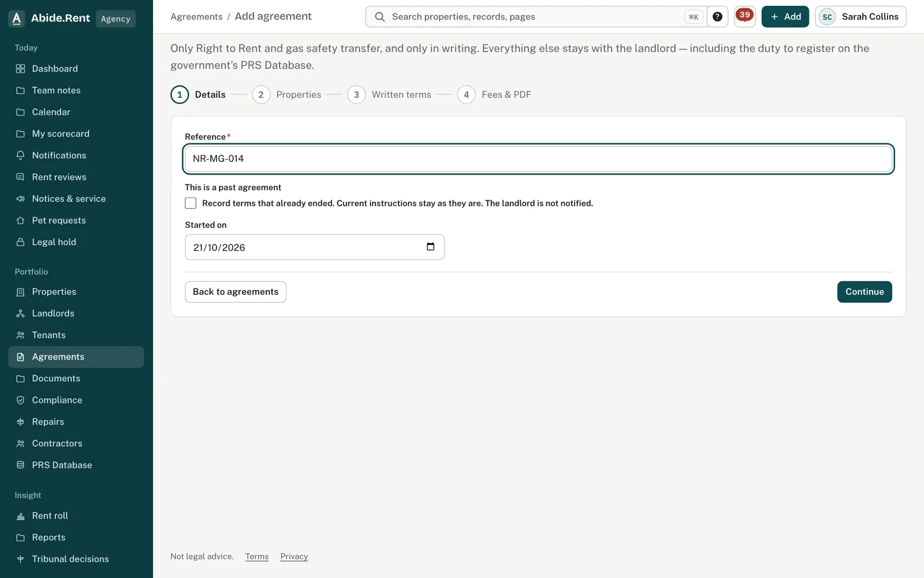The height and width of the screenshot is (578, 924).
Task: Select step 2 Properties
Action: click(286, 95)
